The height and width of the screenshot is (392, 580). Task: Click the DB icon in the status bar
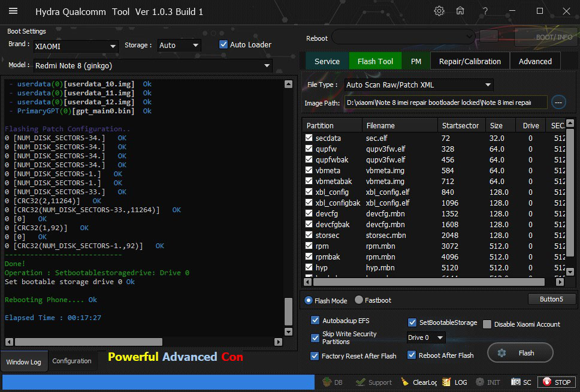(327, 382)
